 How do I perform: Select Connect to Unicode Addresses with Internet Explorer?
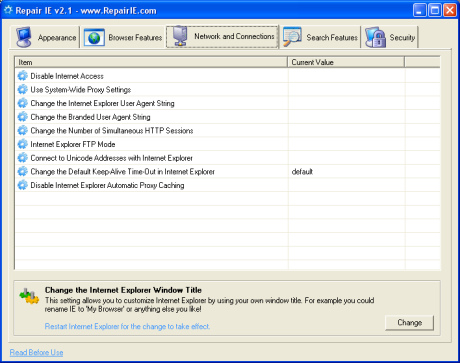(x=228, y=158)
